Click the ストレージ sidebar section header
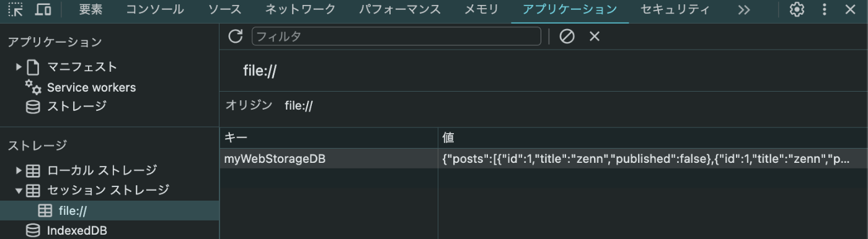868x239 pixels. pyautogui.click(x=37, y=146)
